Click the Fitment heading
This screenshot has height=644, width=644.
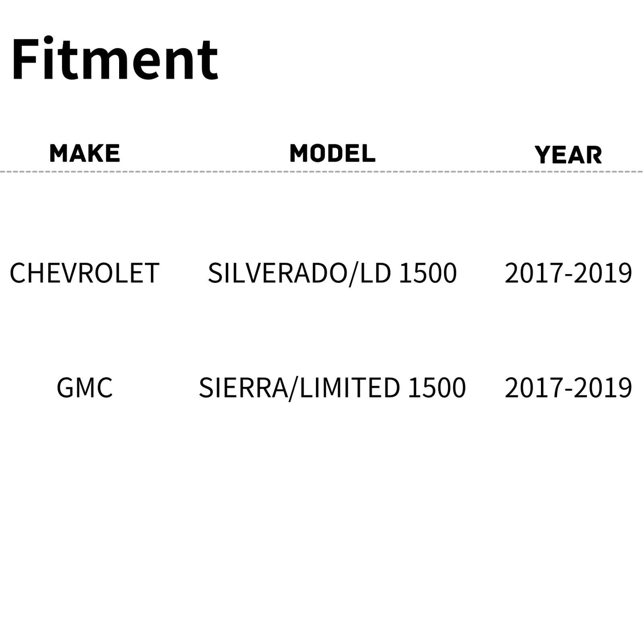[115, 60]
